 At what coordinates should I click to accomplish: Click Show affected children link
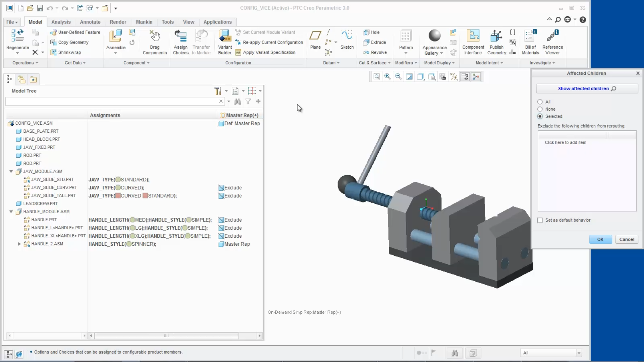point(584,88)
